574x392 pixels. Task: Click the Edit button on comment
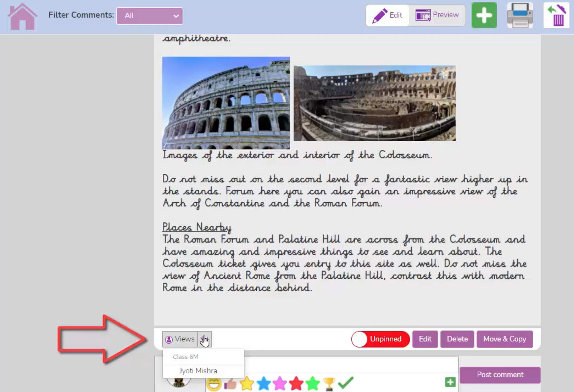[425, 339]
